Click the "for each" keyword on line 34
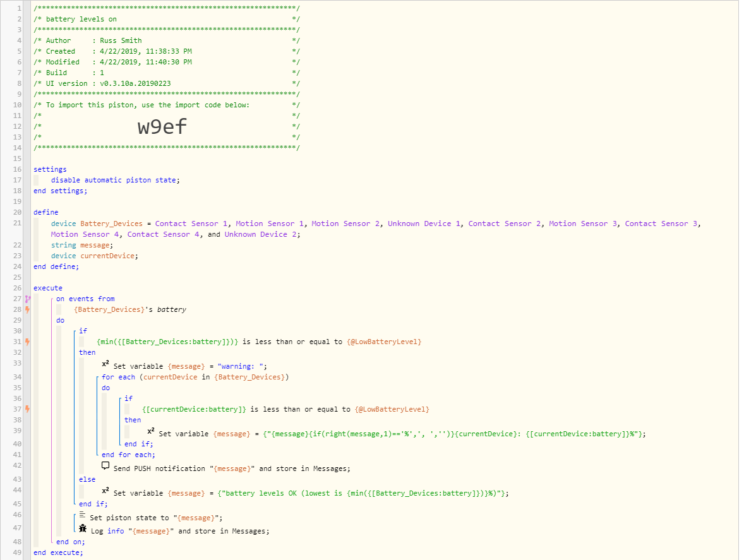 coord(118,378)
